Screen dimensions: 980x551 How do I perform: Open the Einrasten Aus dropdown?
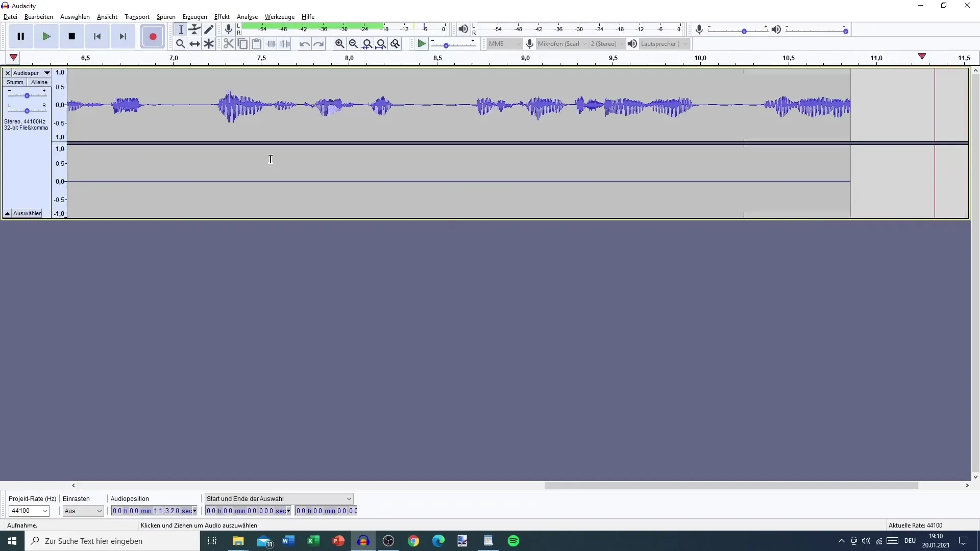[83, 511]
